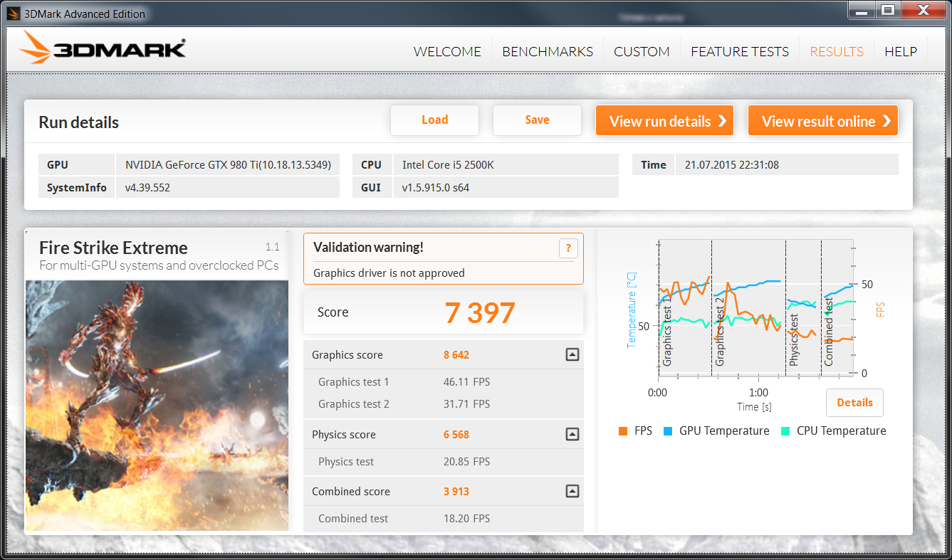Click the Graphics test 2 result 31.71 FPS
Image resolution: width=952 pixels, height=560 pixels.
(x=467, y=404)
